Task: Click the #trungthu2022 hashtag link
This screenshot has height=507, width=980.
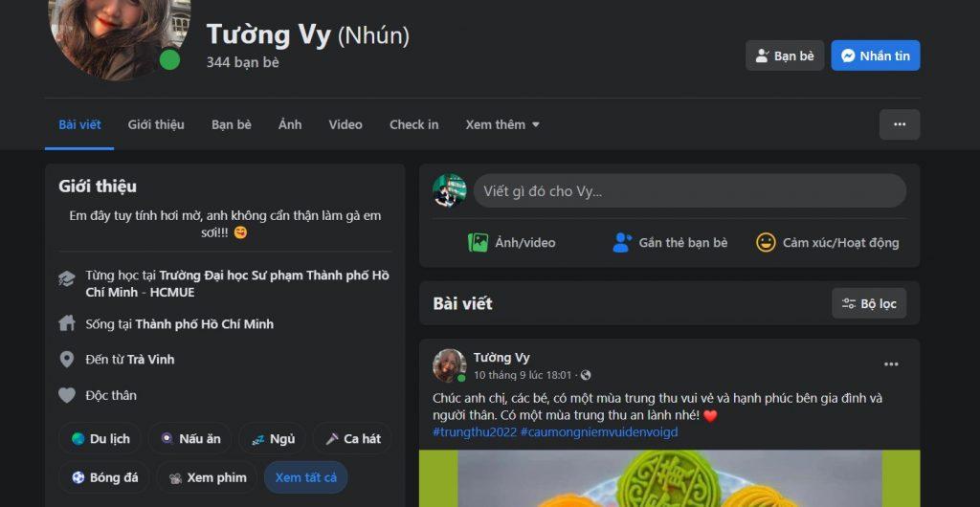Action: click(x=475, y=431)
